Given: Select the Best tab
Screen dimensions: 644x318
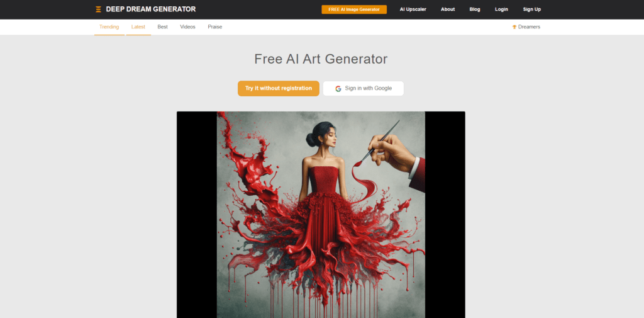Looking at the screenshot, I should 163,27.
